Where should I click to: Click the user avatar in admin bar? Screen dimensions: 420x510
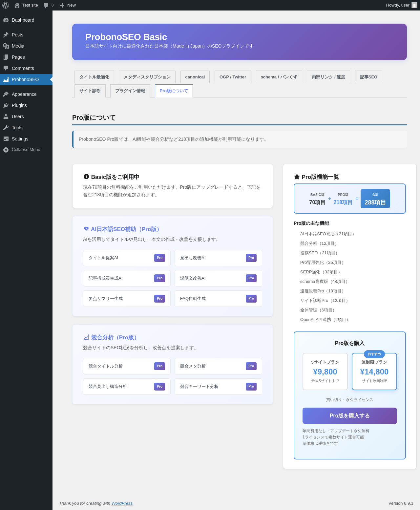point(414,5)
